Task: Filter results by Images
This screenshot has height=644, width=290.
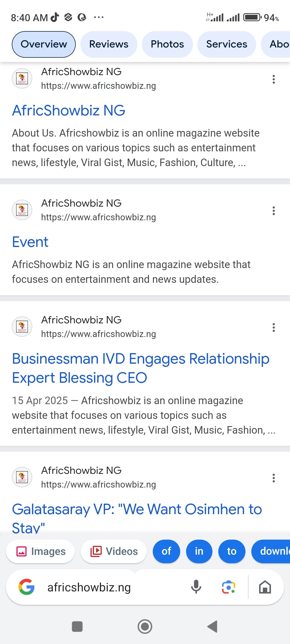Action: [x=40, y=551]
